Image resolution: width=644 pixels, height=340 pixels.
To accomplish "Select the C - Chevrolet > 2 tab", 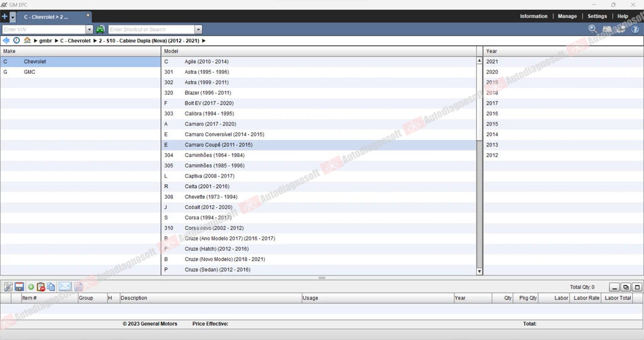I will pos(46,17).
